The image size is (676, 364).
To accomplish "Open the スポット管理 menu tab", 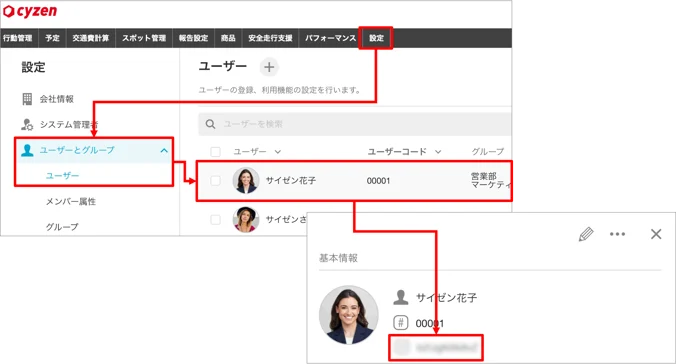I will 144,38.
